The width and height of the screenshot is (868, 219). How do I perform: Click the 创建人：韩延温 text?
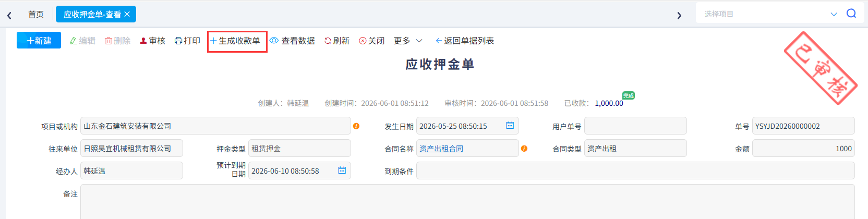coord(283,103)
